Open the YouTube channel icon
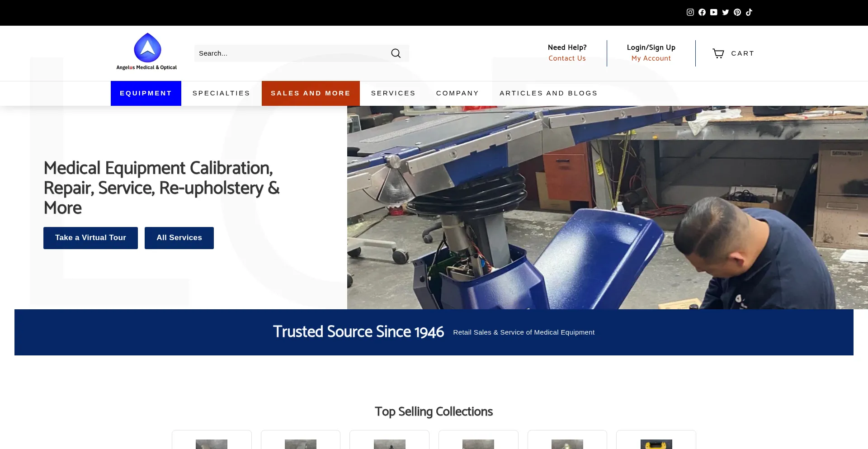The image size is (868, 449). (x=713, y=12)
